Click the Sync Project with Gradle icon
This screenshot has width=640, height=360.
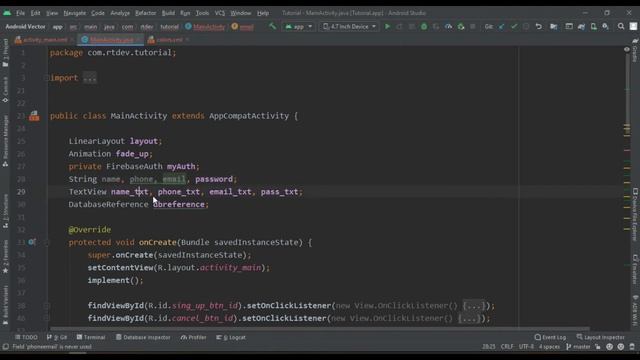point(581,27)
